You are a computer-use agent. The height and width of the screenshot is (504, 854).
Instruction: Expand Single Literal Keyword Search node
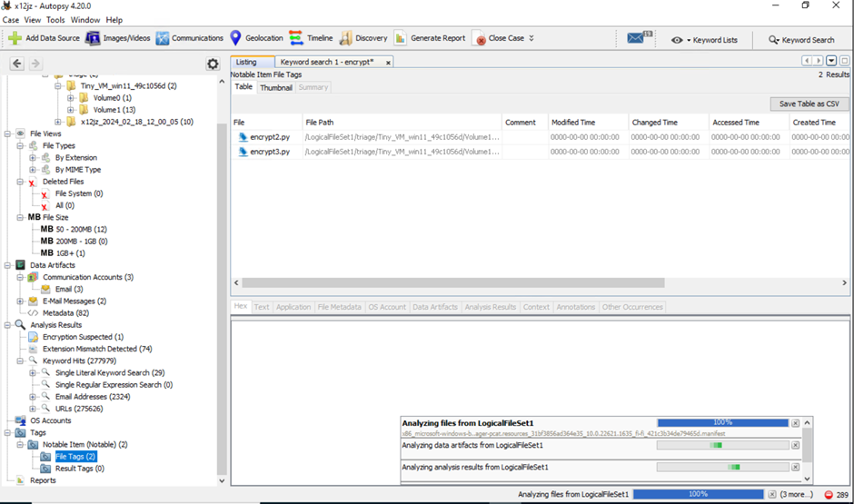tap(33, 373)
